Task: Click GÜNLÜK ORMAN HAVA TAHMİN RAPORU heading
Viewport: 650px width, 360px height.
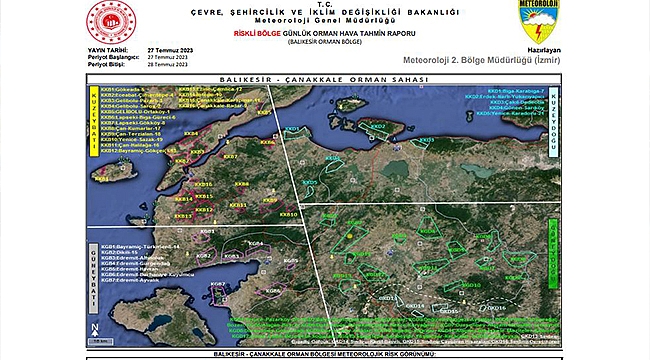Action: pos(349,34)
